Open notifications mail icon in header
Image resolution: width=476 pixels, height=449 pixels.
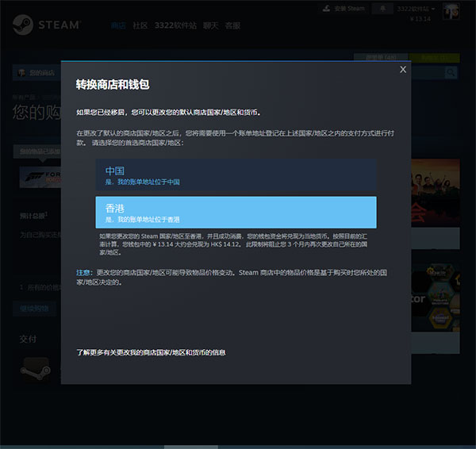click(382, 9)
